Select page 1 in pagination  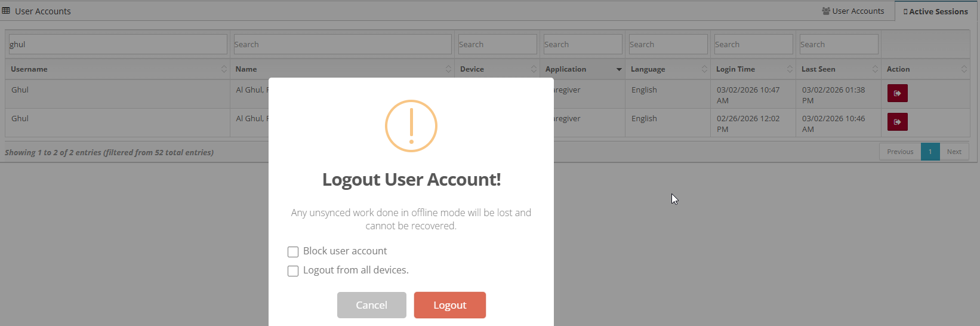point(930,152)
